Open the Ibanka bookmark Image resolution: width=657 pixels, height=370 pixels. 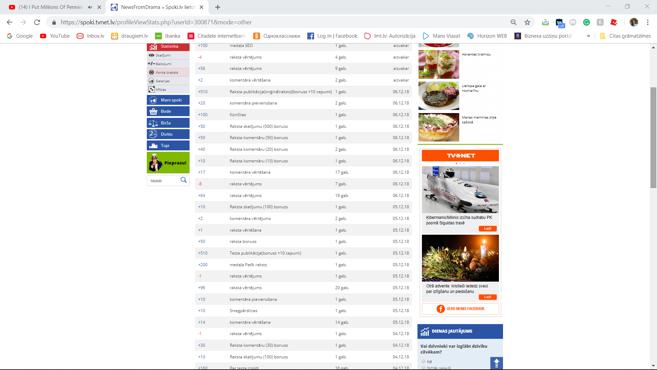click(x=168, y=36)
